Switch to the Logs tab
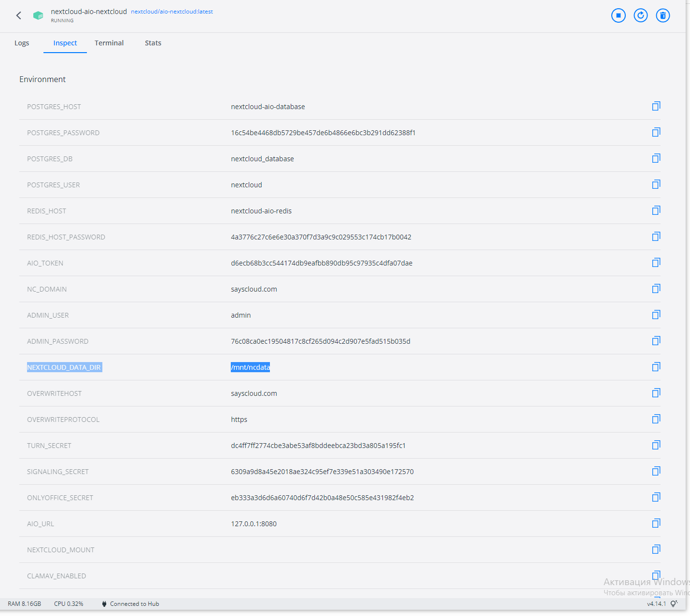This screenshot has height=616, width=690. tap(22, 43)
